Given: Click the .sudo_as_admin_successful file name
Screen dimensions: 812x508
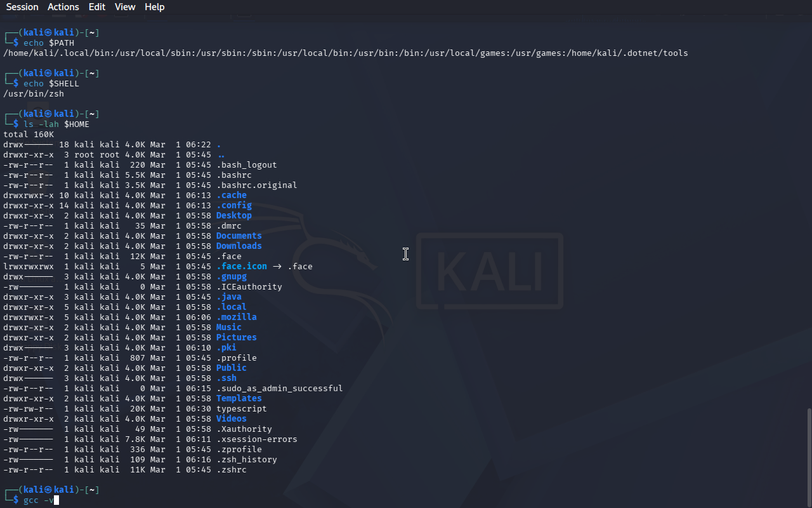Looking at the screenshot, I should click(279, 389).
